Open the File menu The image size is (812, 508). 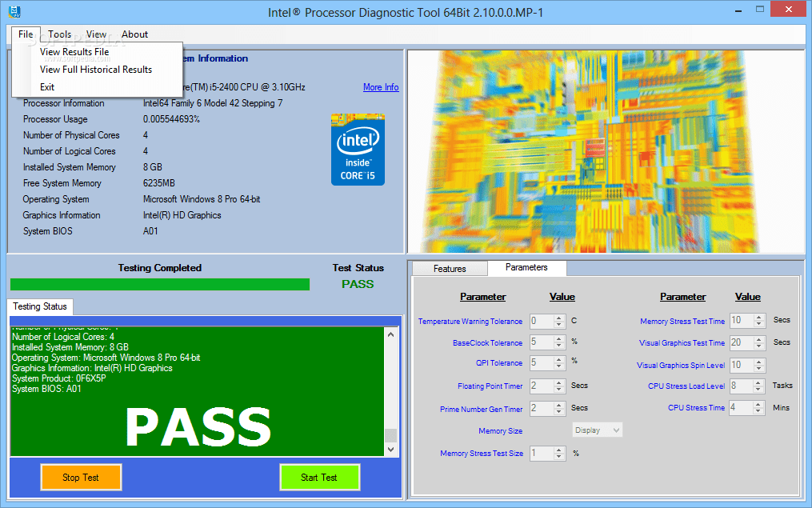click(x=25, y=34)
